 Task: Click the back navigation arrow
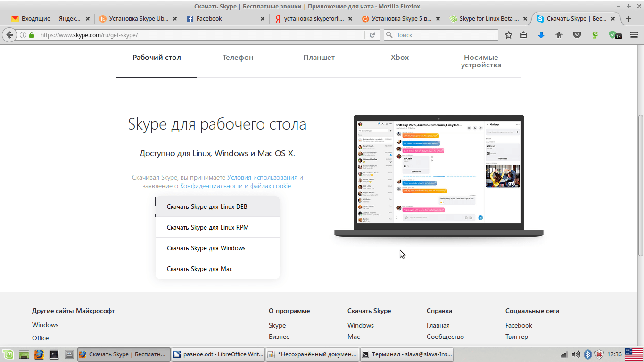click(9, 35)
